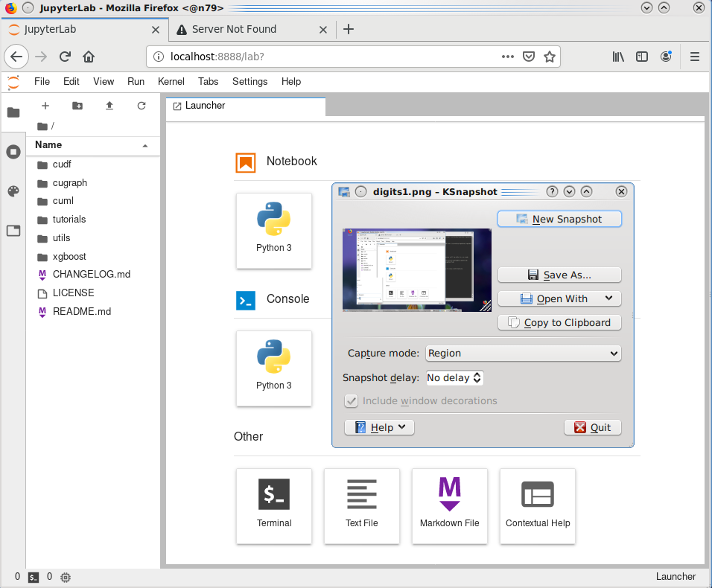
Task: Toggle the Firefox sidebar view icon
Action: 641,57
